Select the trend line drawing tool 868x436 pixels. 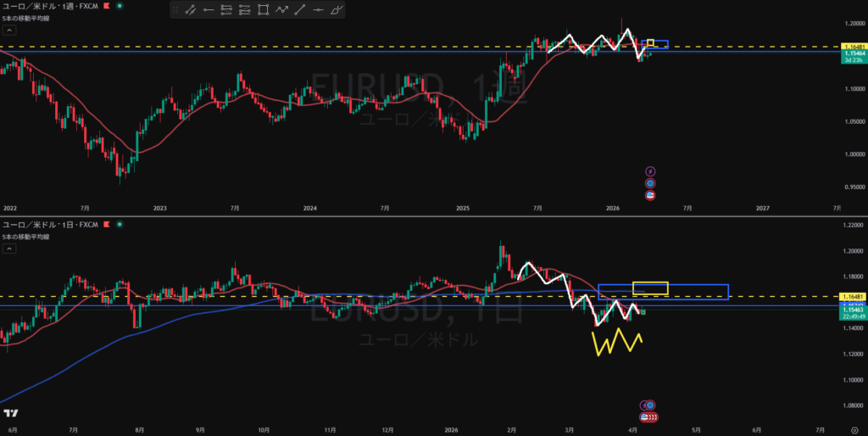pos(189,10)
